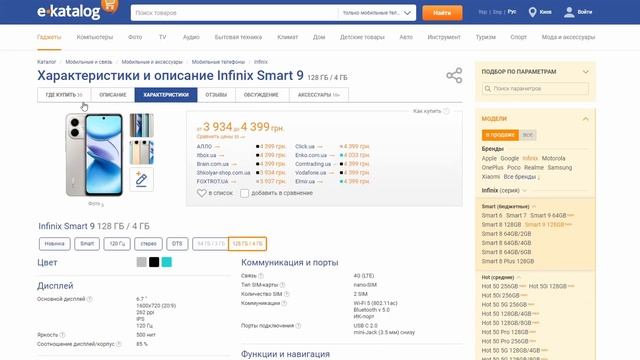This screenshot has width=640, height=360.
Task: Choose the black color swatch
Action: [x=154, y=262]
